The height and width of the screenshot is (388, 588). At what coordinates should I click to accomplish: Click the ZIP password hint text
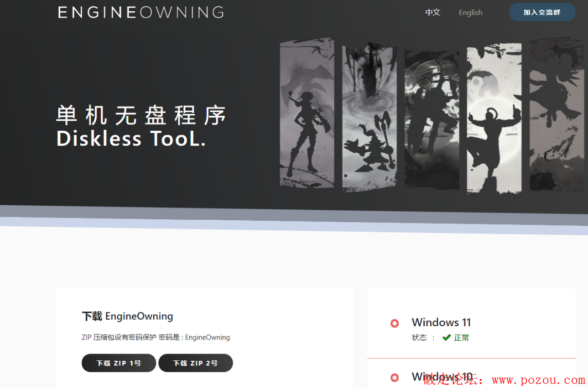pos(156,338)
